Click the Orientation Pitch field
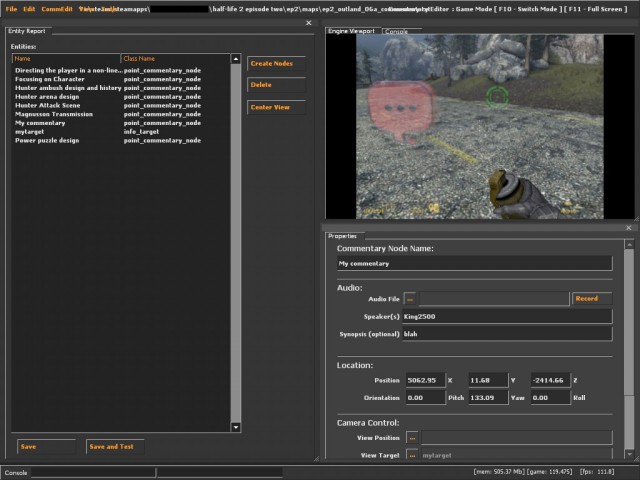The width and height of the screenshot is (640, 480). (x=426, y=398)
